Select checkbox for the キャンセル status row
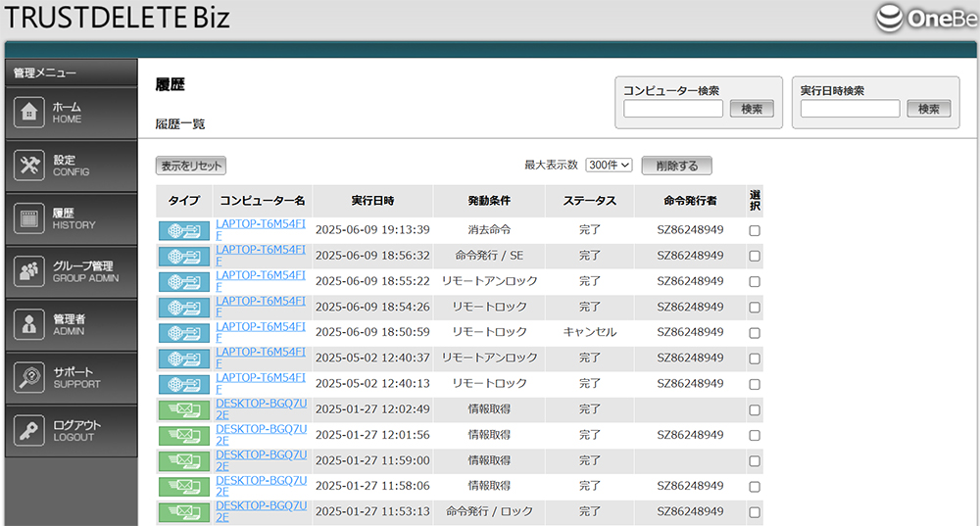 (755, 333)
